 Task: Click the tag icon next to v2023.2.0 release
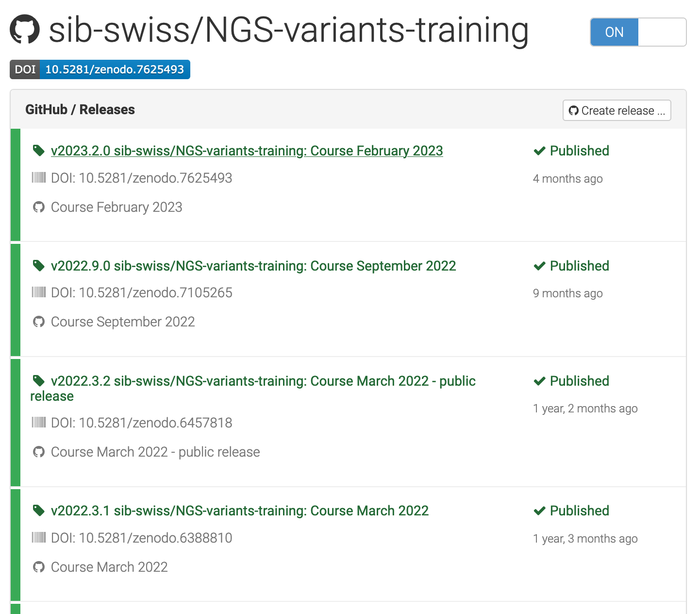38,151
